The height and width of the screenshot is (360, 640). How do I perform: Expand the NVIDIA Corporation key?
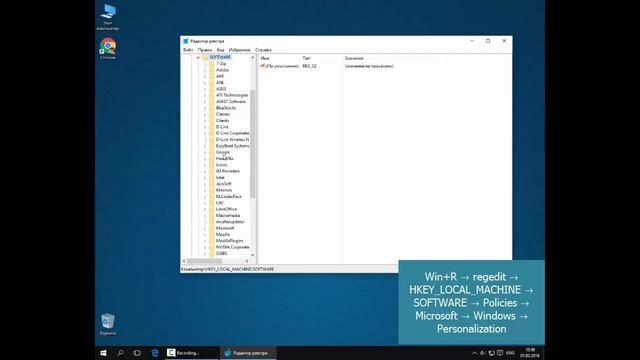point(205,247)
